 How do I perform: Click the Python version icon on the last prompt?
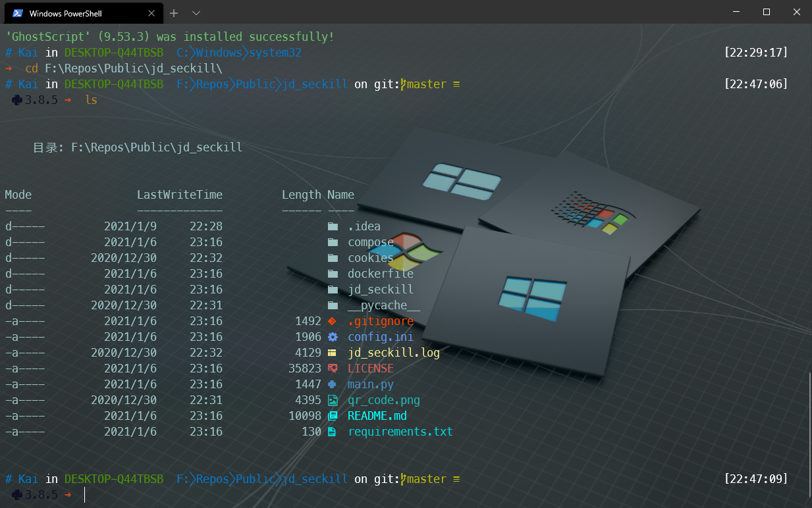click(x=17, y=495)
